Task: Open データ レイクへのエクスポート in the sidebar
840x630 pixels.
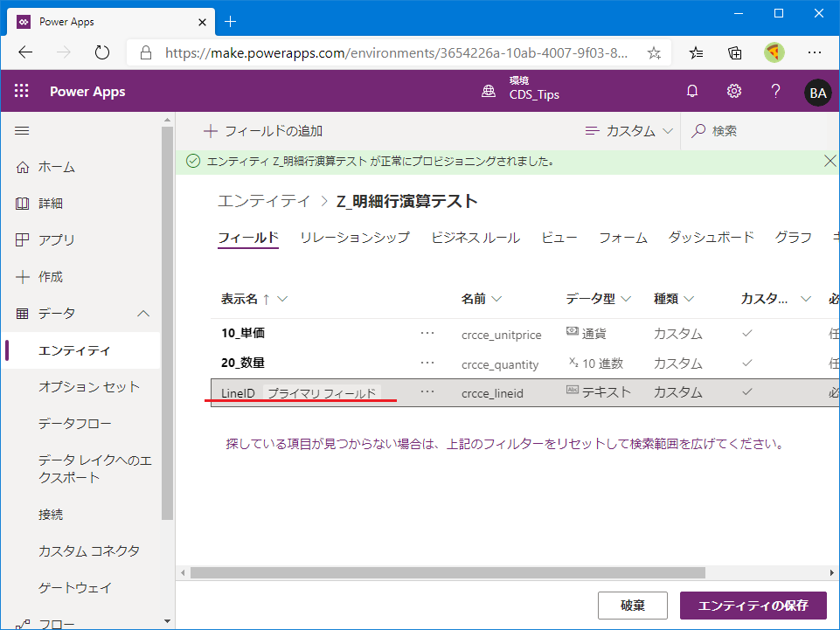Action: click(x=94, y=468)
